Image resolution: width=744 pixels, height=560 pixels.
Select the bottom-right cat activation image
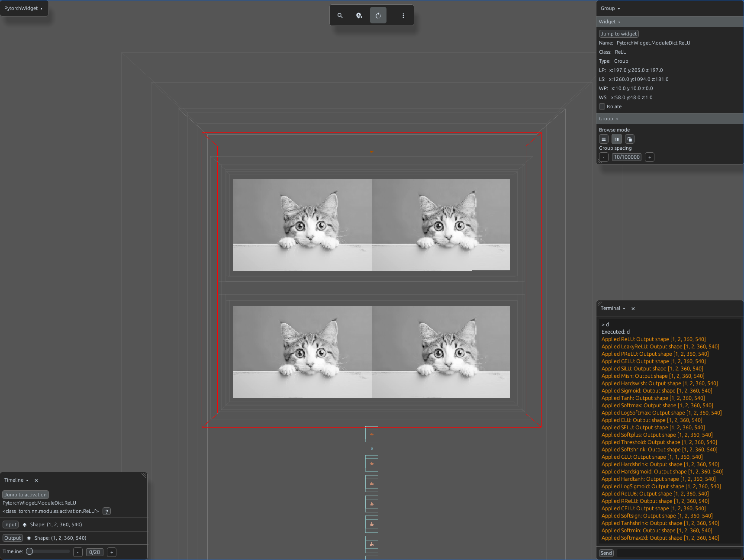[x=441, y=352]
